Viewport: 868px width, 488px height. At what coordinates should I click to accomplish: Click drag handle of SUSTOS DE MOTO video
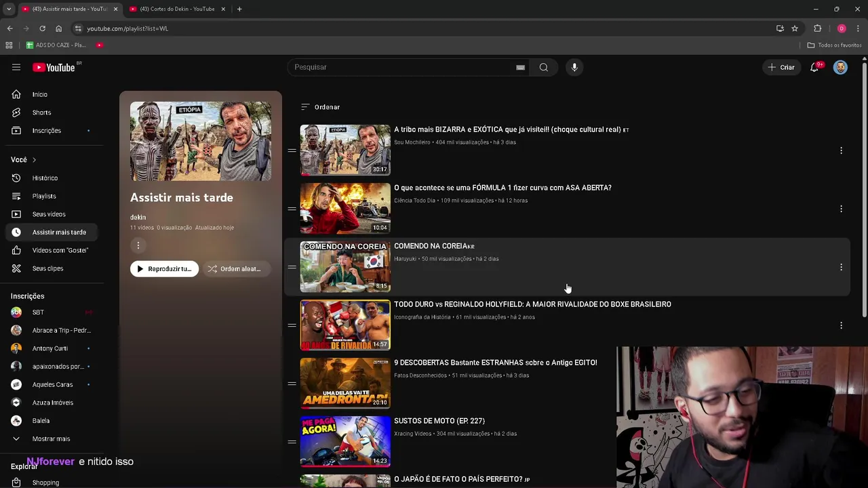[x=292, y=442]
